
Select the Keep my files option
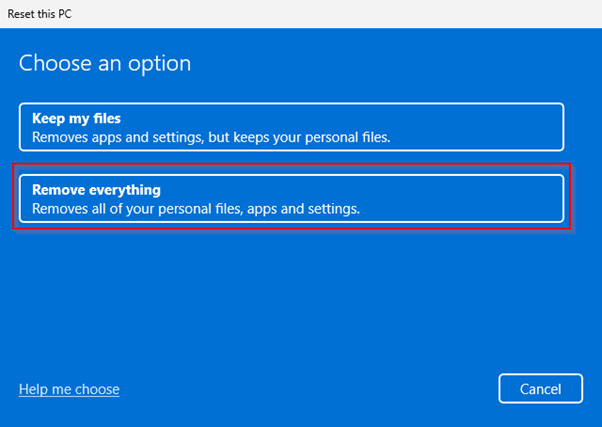click(291, 126)
